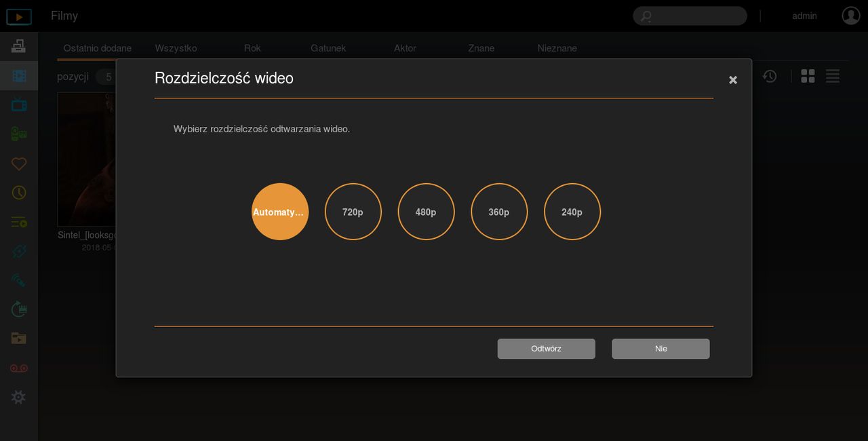Choose 360p playback resolution
Screen dimensions: 868x441
499,212
